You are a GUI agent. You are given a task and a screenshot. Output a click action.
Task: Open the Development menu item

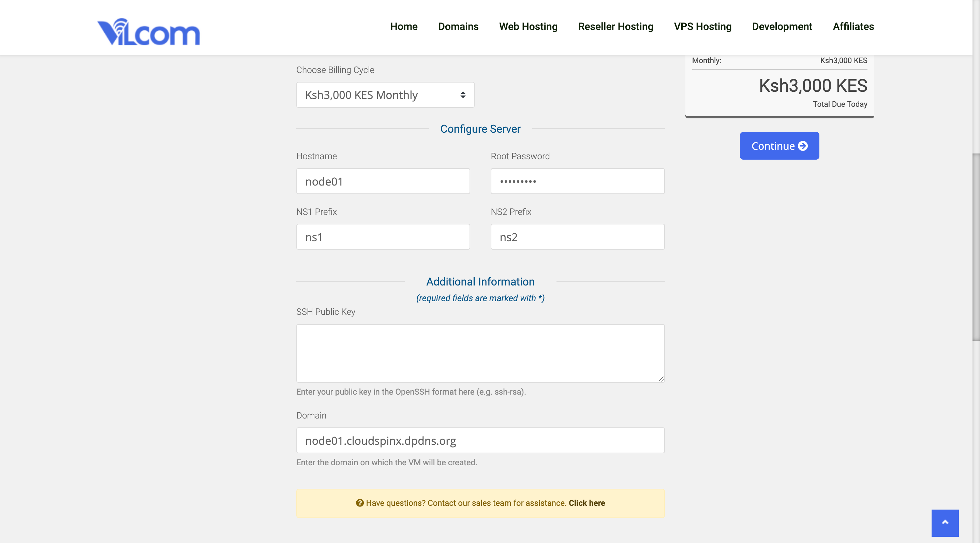(782, 26)
